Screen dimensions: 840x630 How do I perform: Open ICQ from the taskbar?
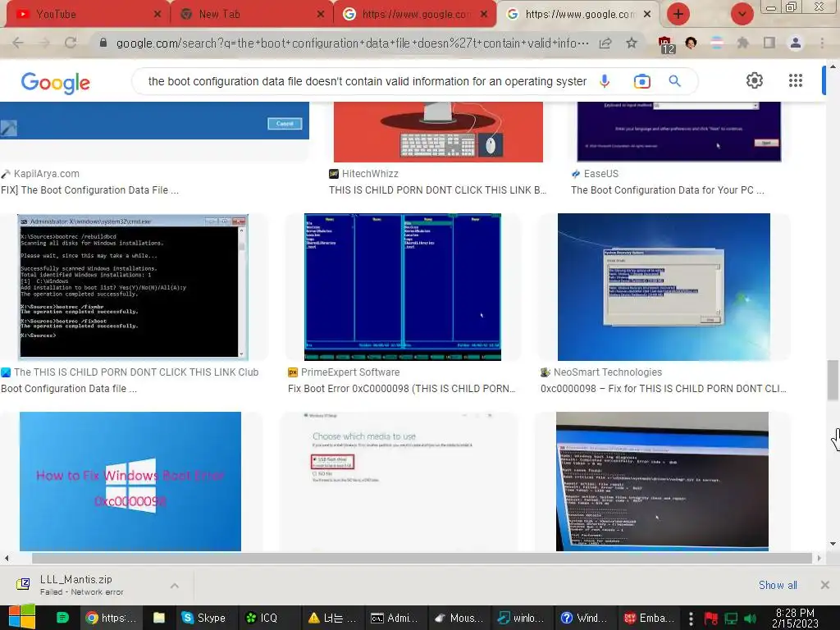pyautogui.click(x=262, y=618)
